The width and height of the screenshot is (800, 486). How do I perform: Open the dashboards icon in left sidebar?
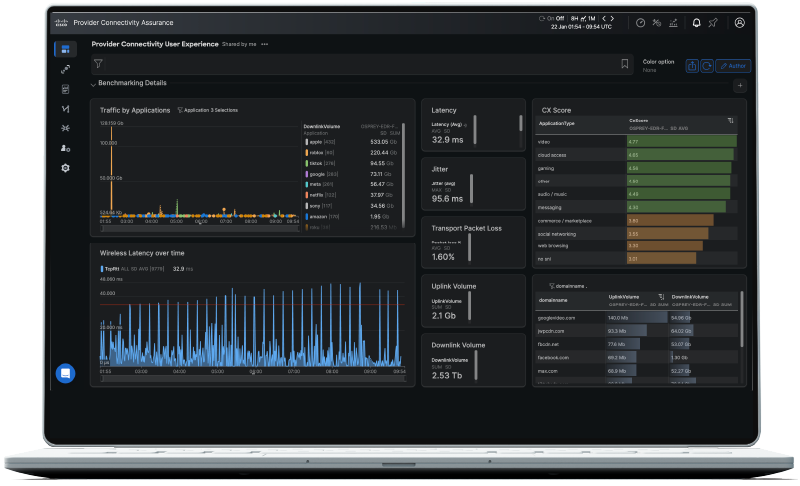pyautogui.click(x=65, y=49)
